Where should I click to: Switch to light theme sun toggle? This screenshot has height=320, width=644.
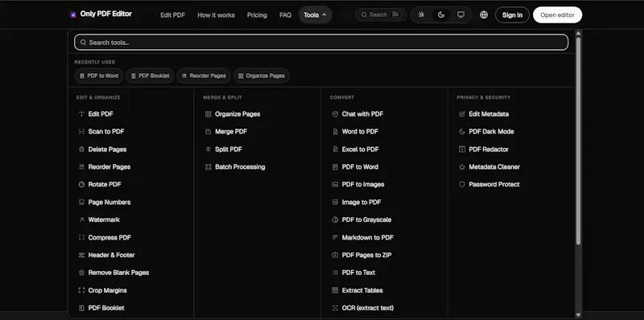click(x=421, y=14)
